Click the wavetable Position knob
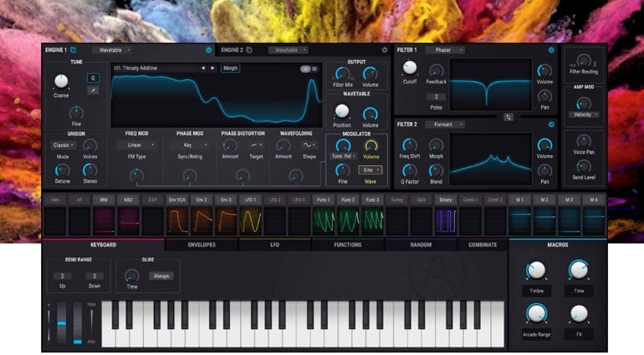The width and height of the screenshot is (644, 355). tap(342, 111)
